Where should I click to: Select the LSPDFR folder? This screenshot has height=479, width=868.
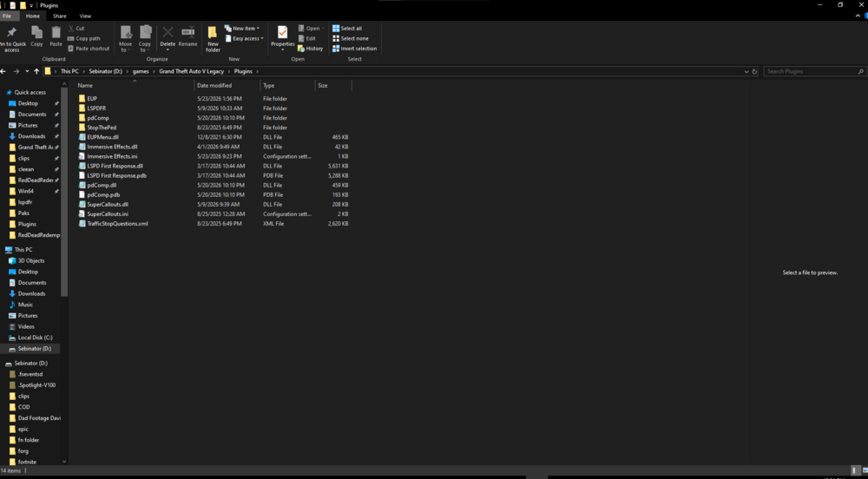(96, 108)
